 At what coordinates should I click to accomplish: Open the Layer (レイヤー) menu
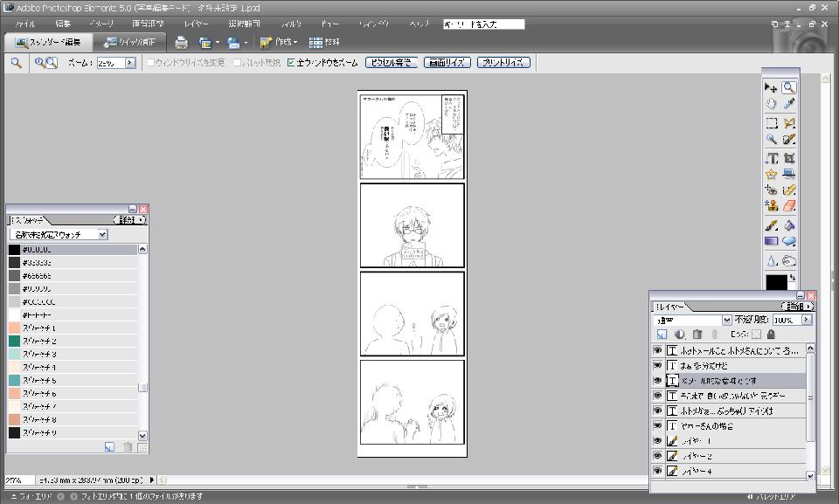tap(196, 24)
